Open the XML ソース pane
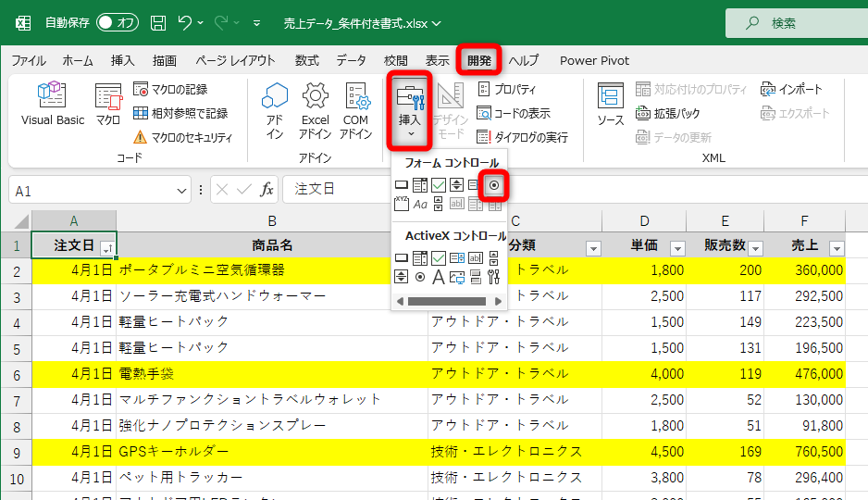 point(611,104)
